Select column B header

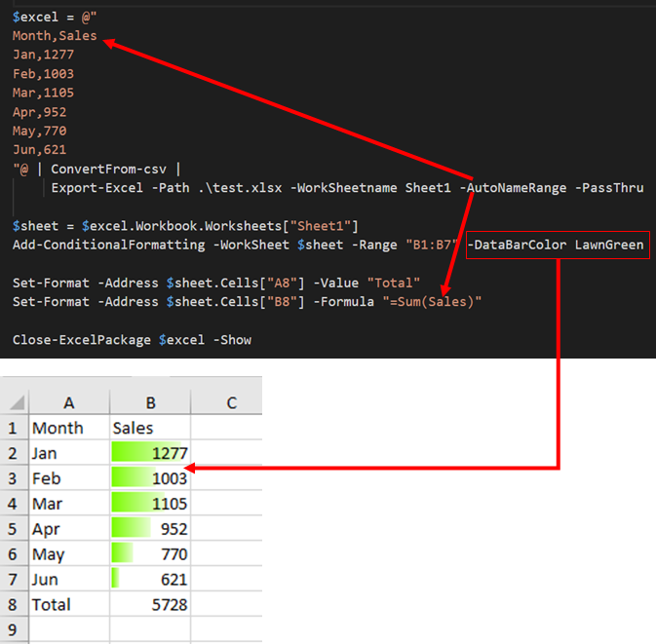pos(150,403)
